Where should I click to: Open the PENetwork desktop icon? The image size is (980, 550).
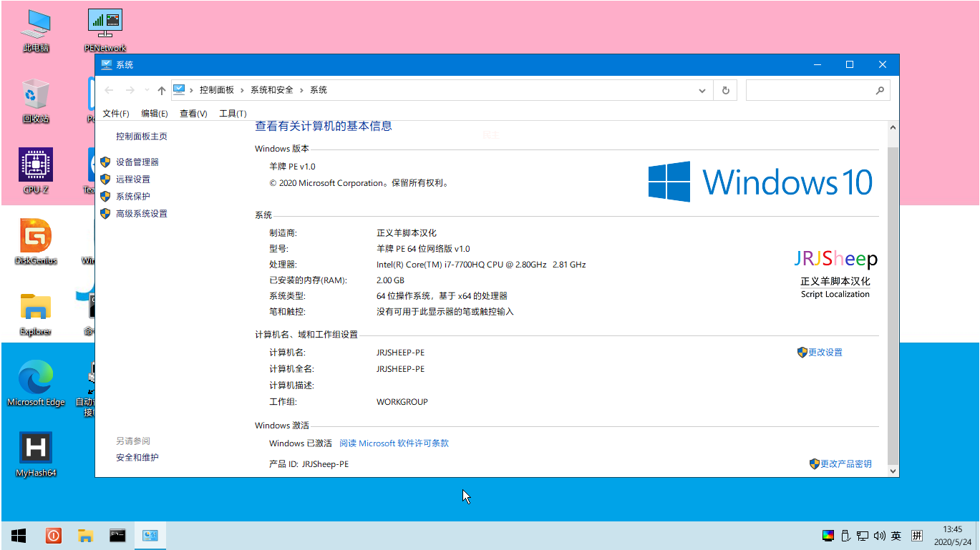105,30
